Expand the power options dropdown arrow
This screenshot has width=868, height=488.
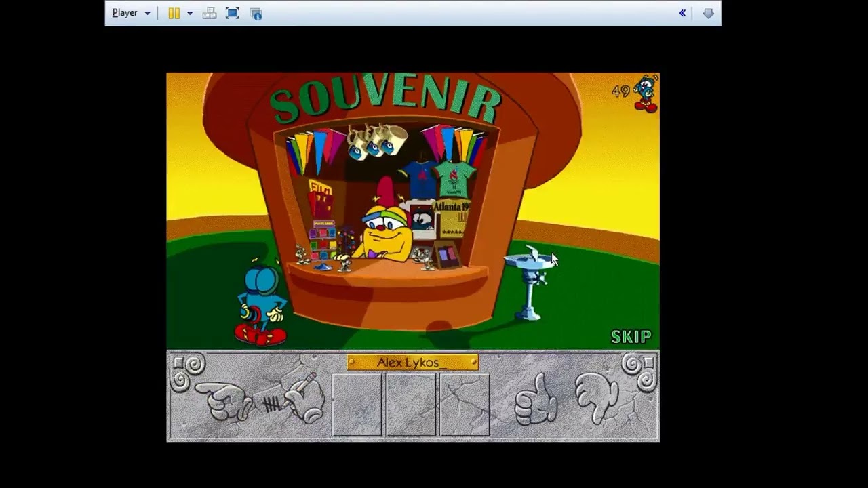coord(190,13)
